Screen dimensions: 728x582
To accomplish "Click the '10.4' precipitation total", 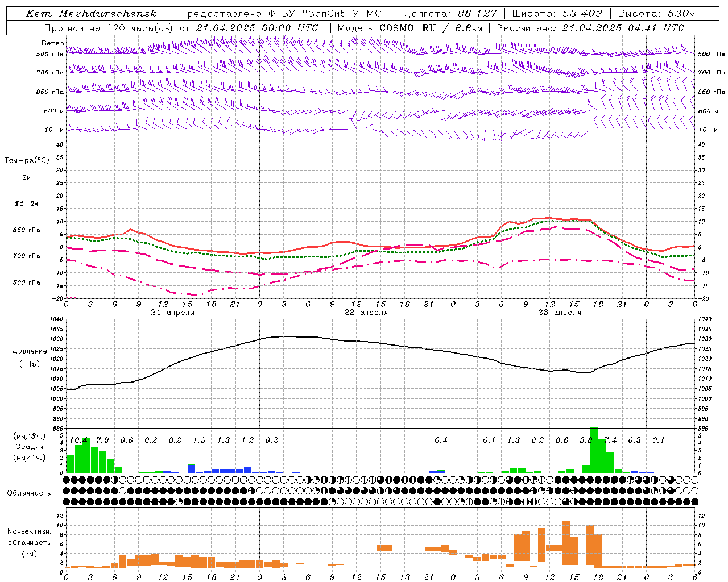I will (x=78, y=440).
